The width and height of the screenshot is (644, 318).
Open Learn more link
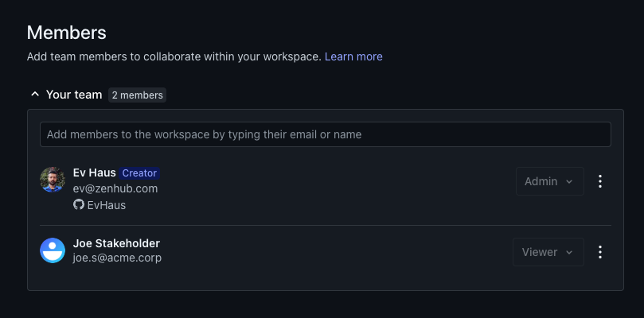click(353, 56)
